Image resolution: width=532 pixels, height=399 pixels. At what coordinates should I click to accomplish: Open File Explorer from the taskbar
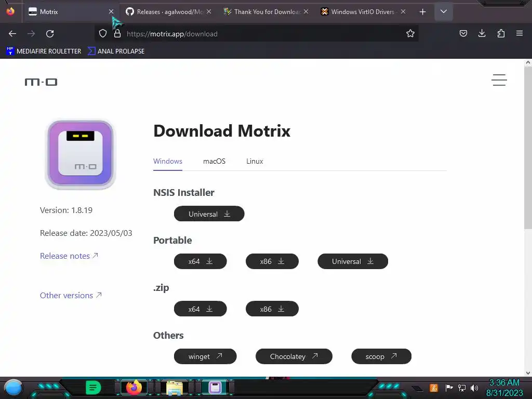(x=175, y=388)
